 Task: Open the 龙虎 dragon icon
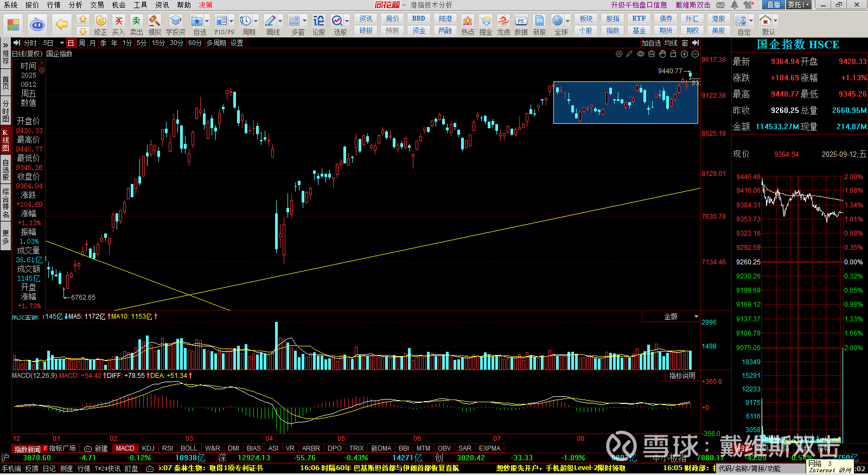pos(503,21)
